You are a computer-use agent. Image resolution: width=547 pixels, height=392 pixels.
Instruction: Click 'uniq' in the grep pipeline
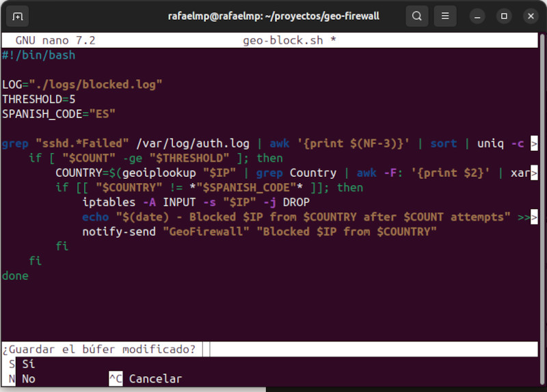490,143
